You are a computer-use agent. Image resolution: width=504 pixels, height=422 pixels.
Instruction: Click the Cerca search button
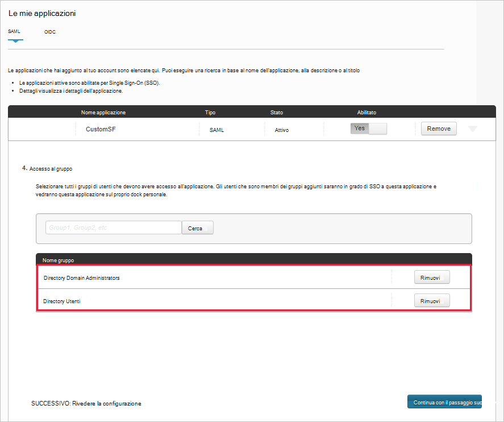[x=197, y=227]
